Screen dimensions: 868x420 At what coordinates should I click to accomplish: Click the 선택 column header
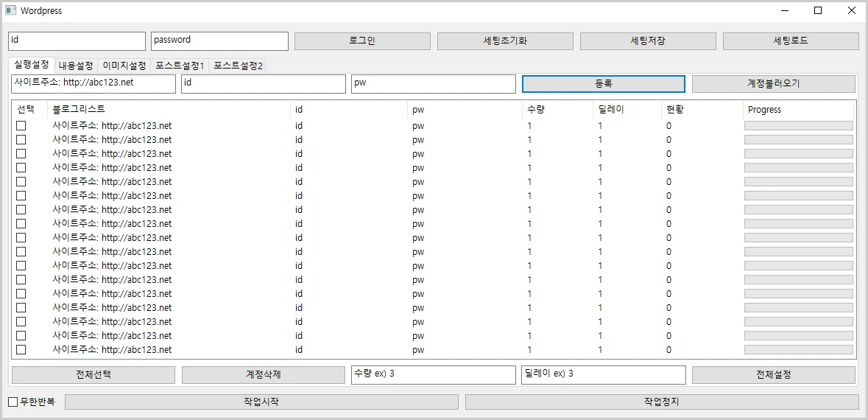coord(30,110)
